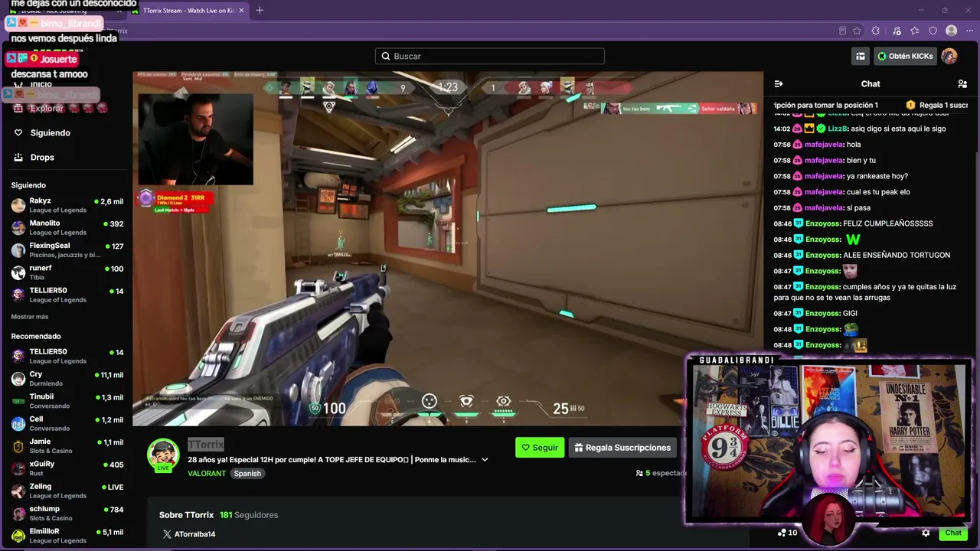Click the Spanish language tag
This screenshot has width=980, height=551.
pos(247,473)
